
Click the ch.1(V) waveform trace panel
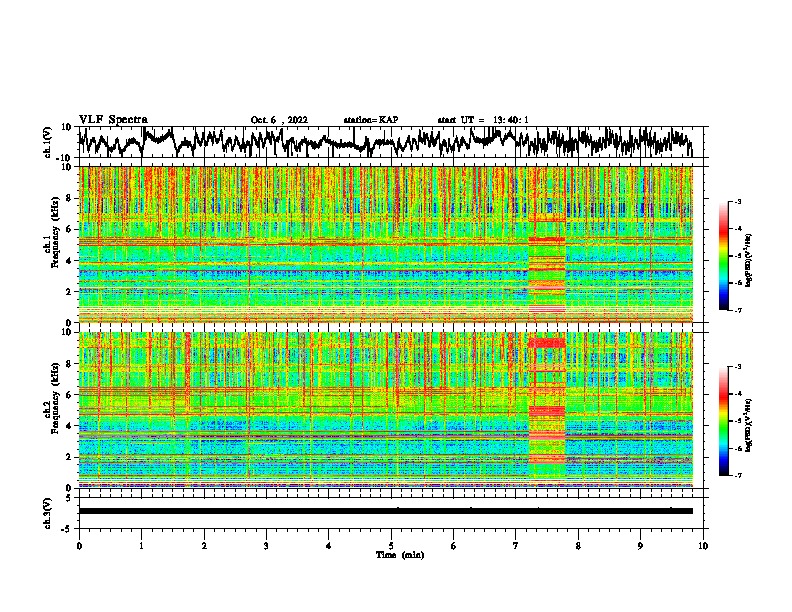[x=391, y=142]
